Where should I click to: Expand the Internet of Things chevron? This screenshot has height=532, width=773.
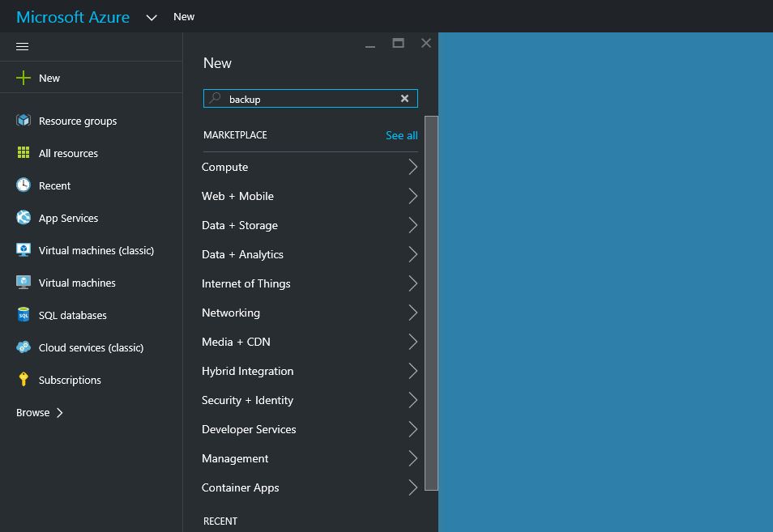[413, 283]
